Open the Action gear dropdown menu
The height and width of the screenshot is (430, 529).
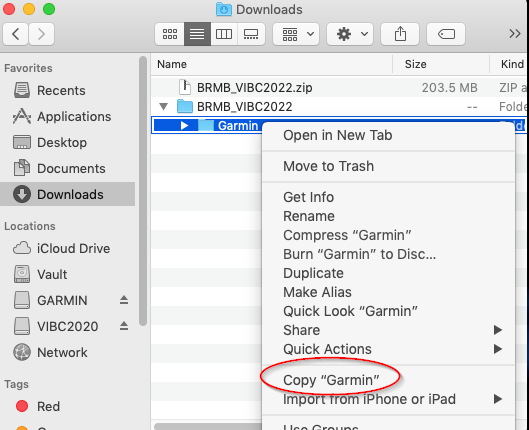[x=350, y=34]
